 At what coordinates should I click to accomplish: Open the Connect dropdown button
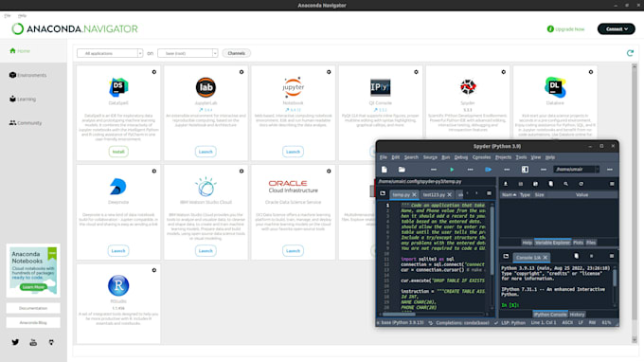pyautogui.click(x=617, y=28)
